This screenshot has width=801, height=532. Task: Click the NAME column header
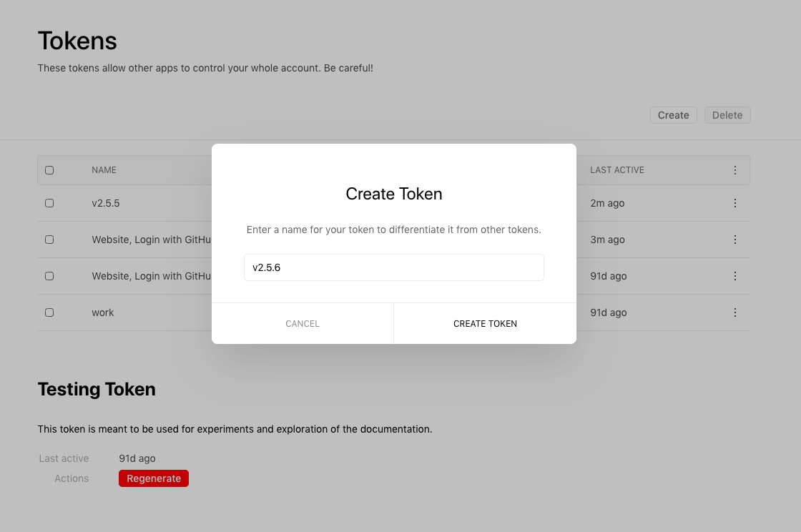pos(104,170)
